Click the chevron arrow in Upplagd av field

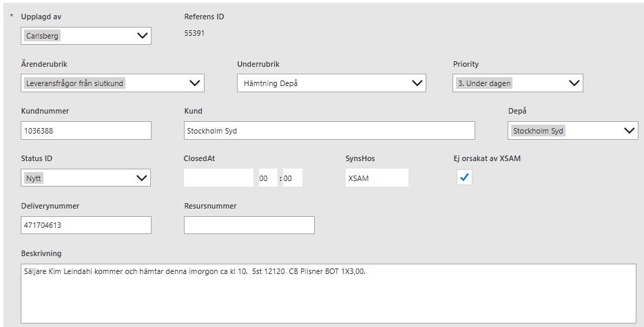pos(143,36)
